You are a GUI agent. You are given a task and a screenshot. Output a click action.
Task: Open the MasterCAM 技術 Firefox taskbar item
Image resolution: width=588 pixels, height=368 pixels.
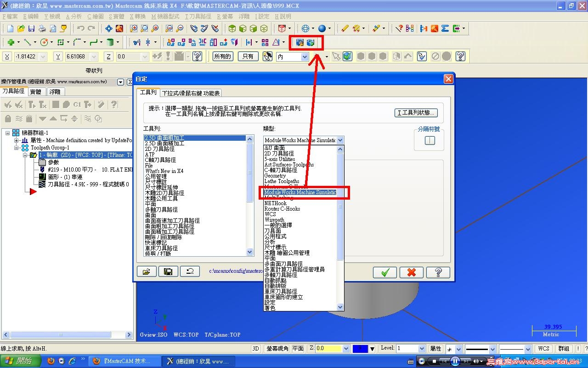pos(124,361)
